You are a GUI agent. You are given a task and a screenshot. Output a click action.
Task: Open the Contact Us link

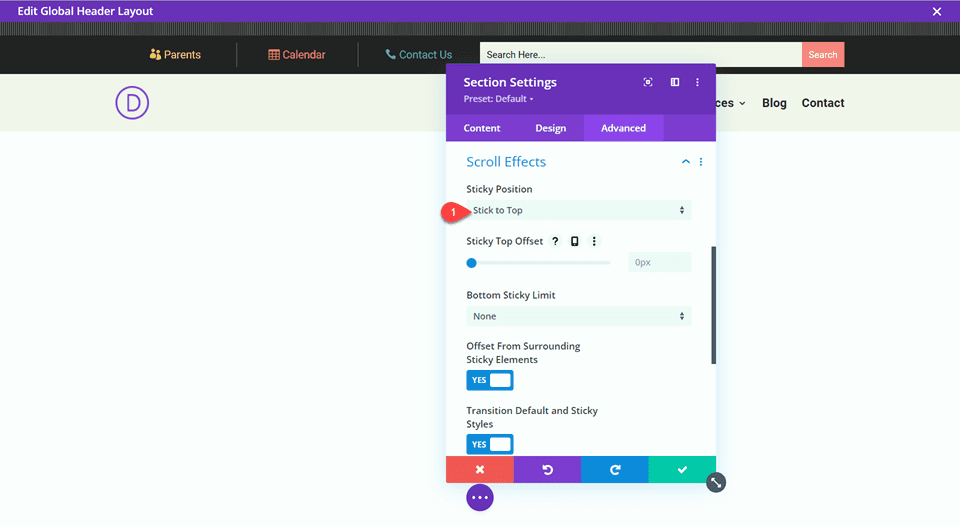point(419,55)
